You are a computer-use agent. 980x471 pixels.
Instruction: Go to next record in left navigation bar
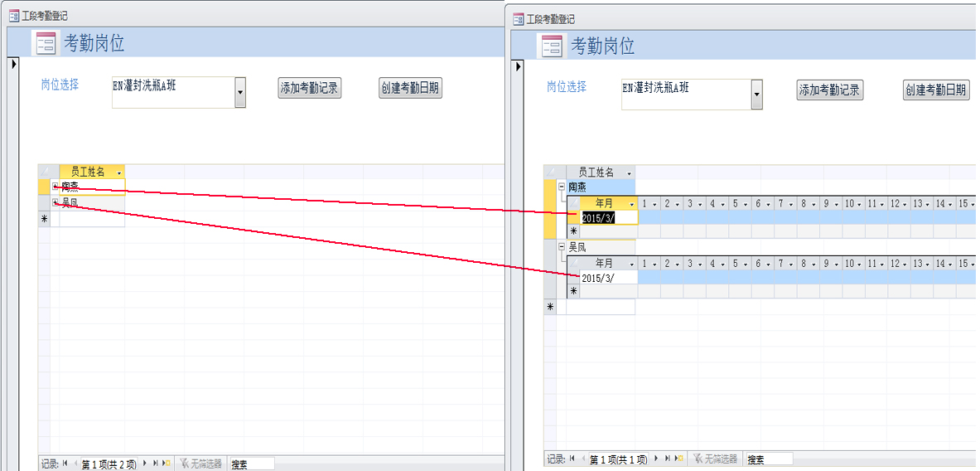[x=145, y=464]
